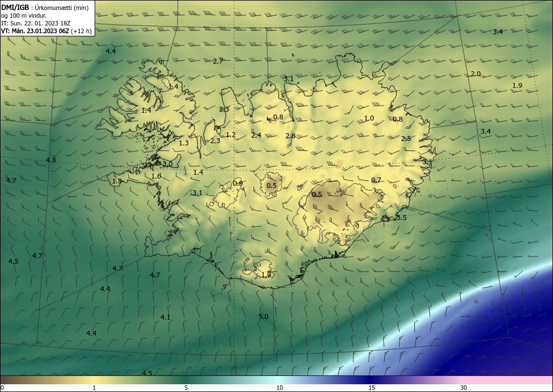The height and width of the screenshot is (392, 553).
Task: Click the 0 tick label on color scale
Action: coord(2,388)
